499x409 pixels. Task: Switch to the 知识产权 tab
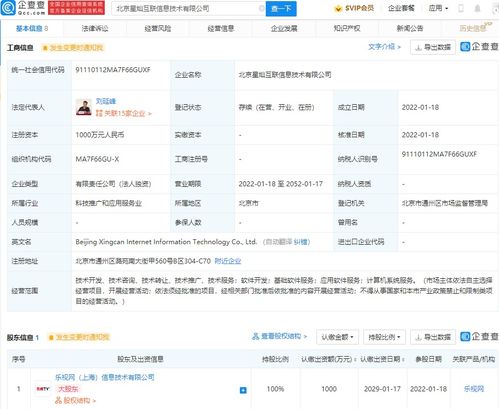pos(347,29)
